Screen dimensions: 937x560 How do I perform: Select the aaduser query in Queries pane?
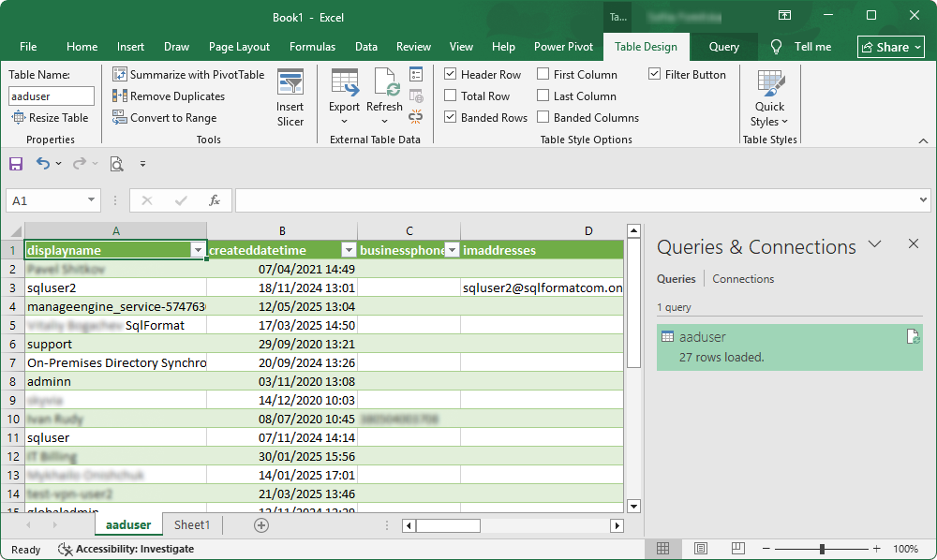point(789,346)
